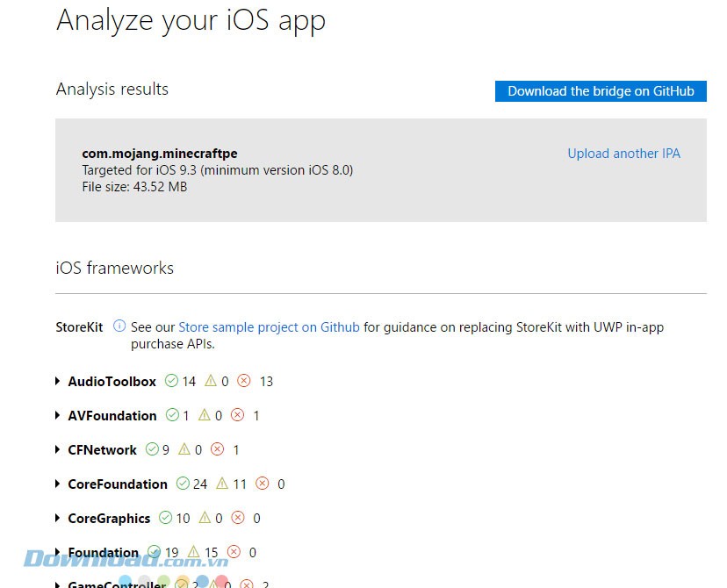727x588 pixels.
Task: Open Store sample project on Github link
Action: [269, 326]
